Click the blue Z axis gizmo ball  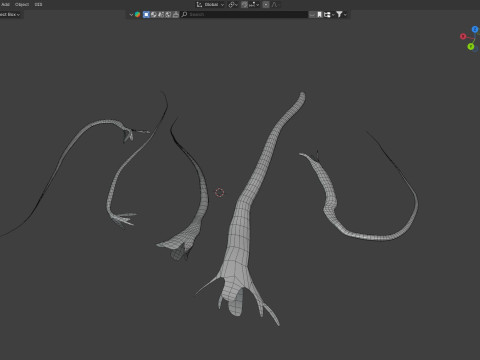pos(475,29)
